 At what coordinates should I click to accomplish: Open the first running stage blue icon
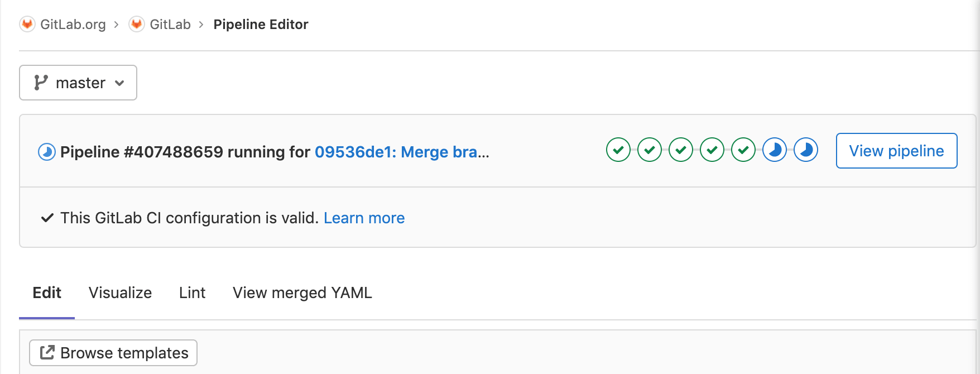[x=774, y=150]
